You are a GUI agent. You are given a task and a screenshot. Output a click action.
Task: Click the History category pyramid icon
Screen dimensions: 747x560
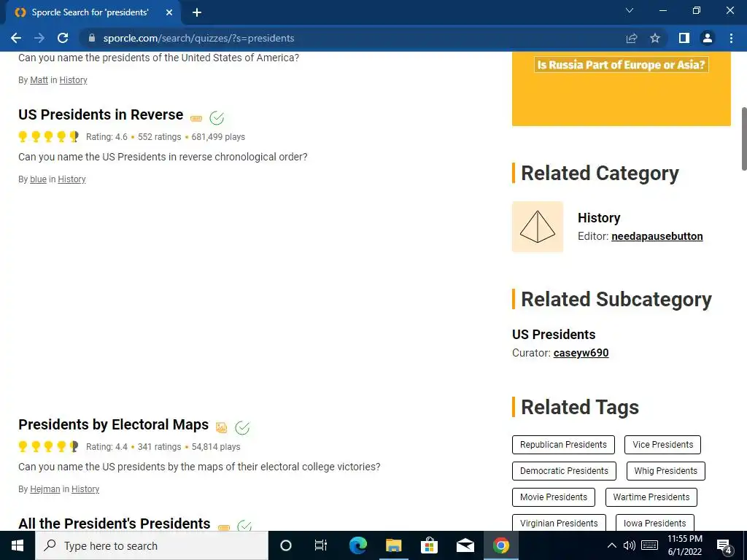pos(538,227)
